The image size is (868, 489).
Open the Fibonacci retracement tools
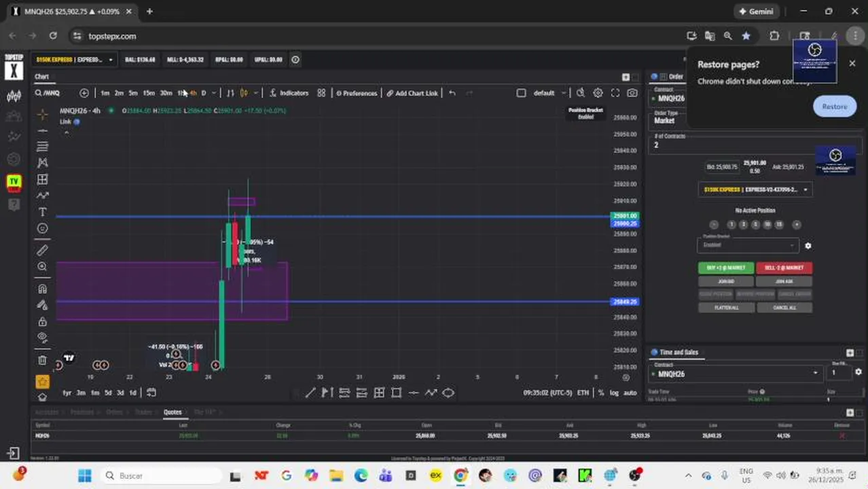[42, 147]
